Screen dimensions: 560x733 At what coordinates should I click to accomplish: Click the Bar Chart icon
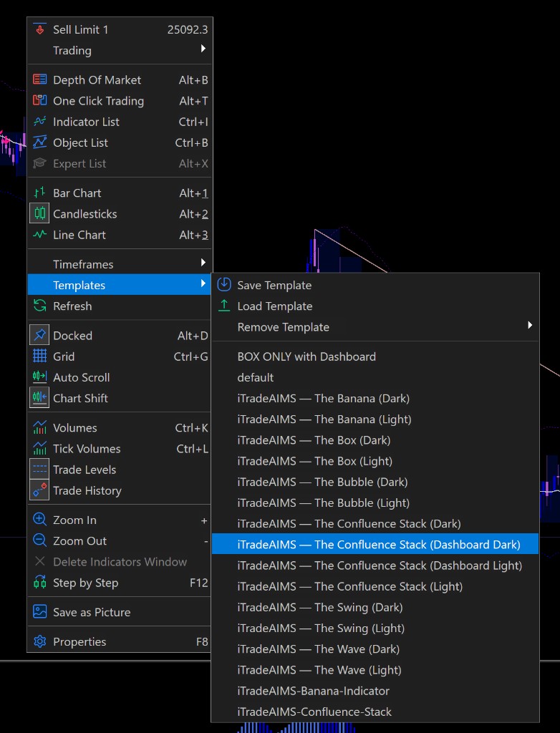pos(40,193)
